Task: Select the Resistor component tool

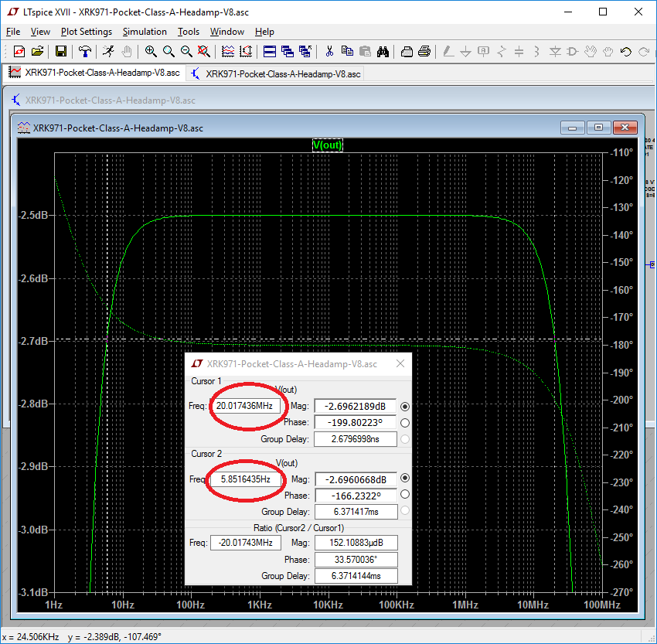Action: 501,52
